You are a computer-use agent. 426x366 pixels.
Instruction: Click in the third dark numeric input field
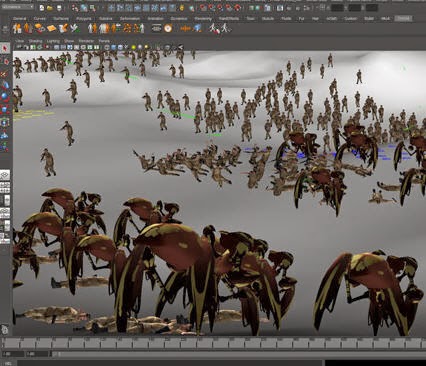click(372, 7)
